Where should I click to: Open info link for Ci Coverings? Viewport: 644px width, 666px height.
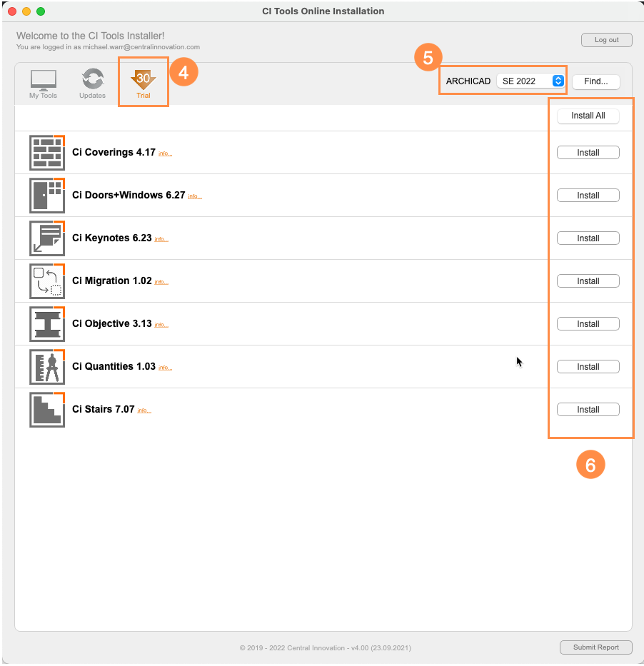[x=165, y=153]
